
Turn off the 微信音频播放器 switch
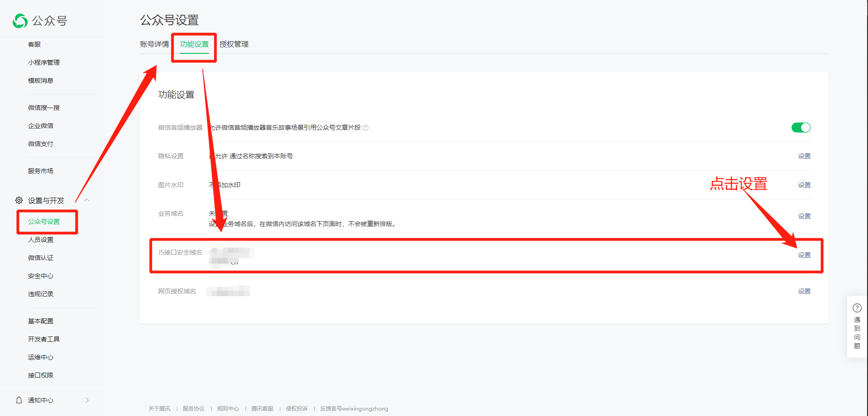coord(801,128)
